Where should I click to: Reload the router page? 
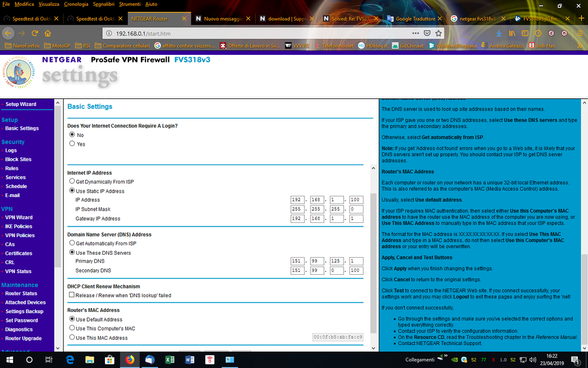point(35,33)
